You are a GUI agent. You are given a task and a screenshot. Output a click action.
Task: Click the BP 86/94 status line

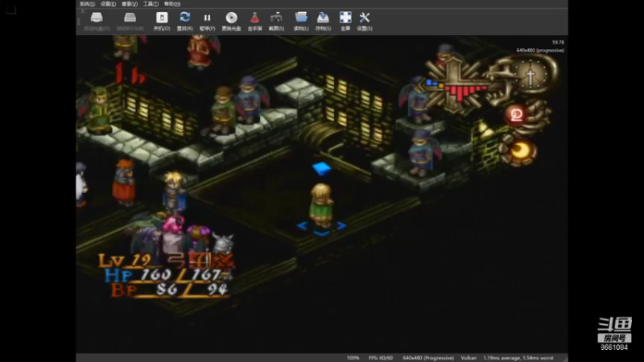point(170,290)
